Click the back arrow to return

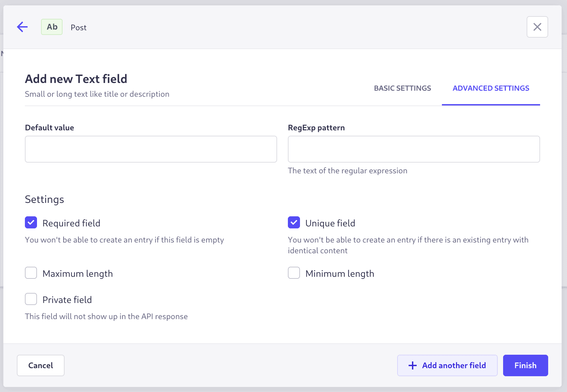[22, 27]
